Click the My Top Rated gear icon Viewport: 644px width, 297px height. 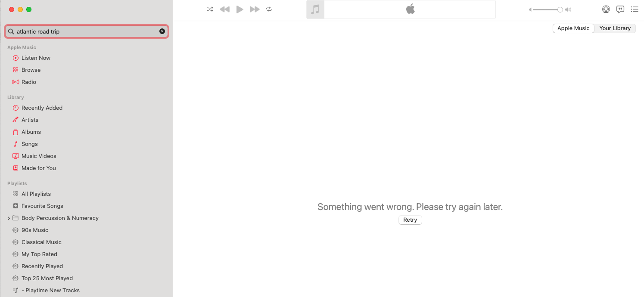coord(16,254)
